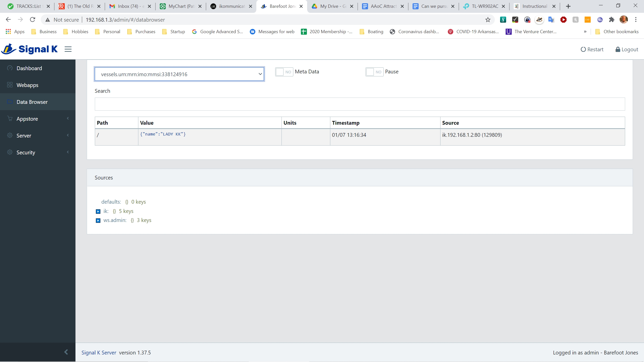The image size is (644, 362).
Task: Click inside the Search field
Action: (x=359, y=104)
